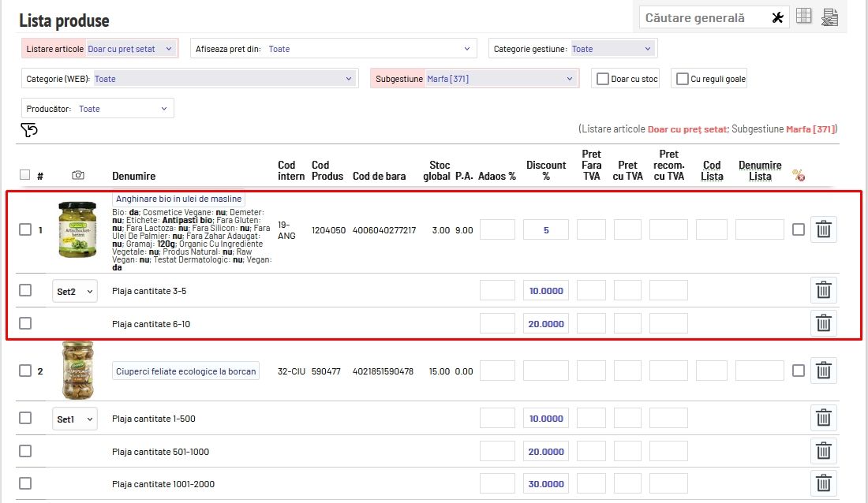Expand the Producător dropdown

[x=123, y=109]
